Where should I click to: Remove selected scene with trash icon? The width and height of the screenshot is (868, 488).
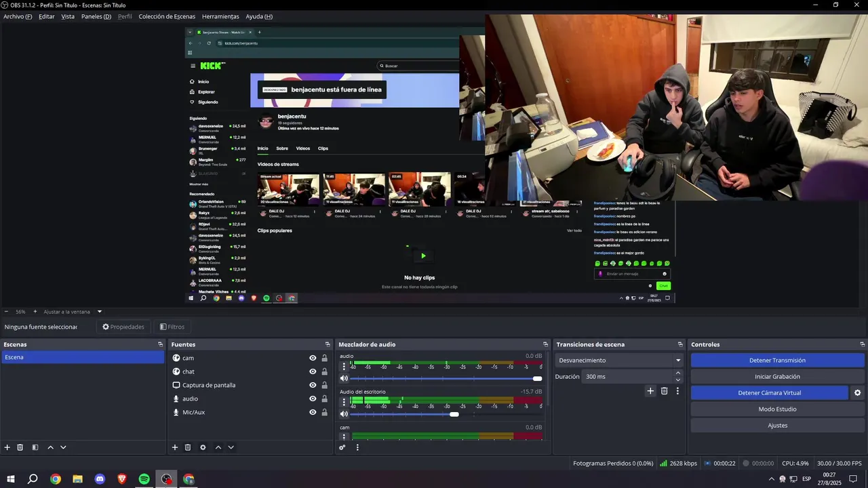20,447
